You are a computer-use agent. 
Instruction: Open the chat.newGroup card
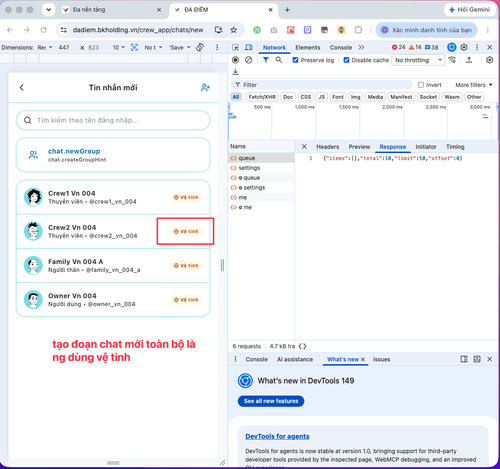(113, 155)
